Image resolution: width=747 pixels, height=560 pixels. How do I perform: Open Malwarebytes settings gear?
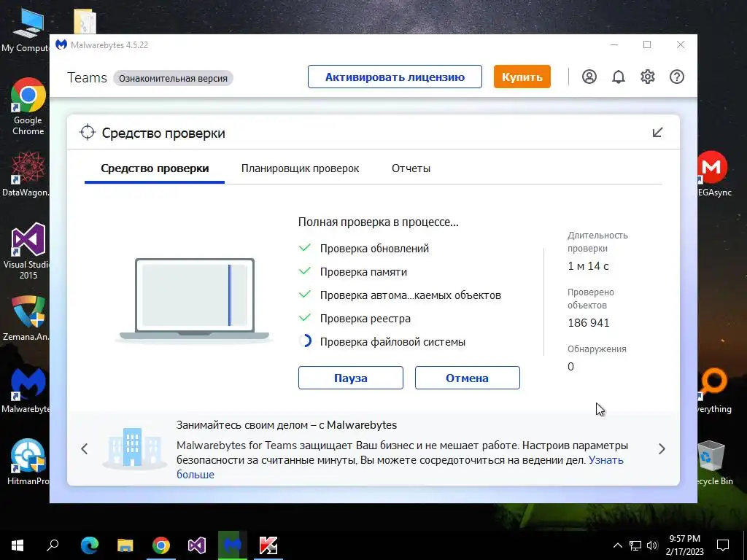[648, 77]
